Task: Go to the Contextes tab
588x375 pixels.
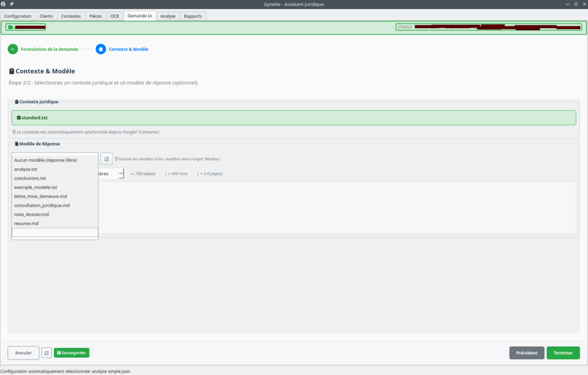Action: (x=71, y=16)
